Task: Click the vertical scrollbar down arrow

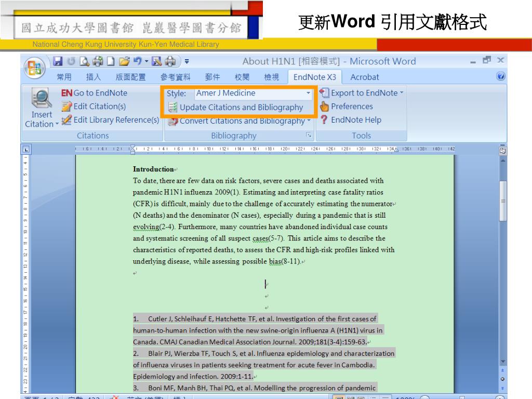Action: tap(503, 362)
